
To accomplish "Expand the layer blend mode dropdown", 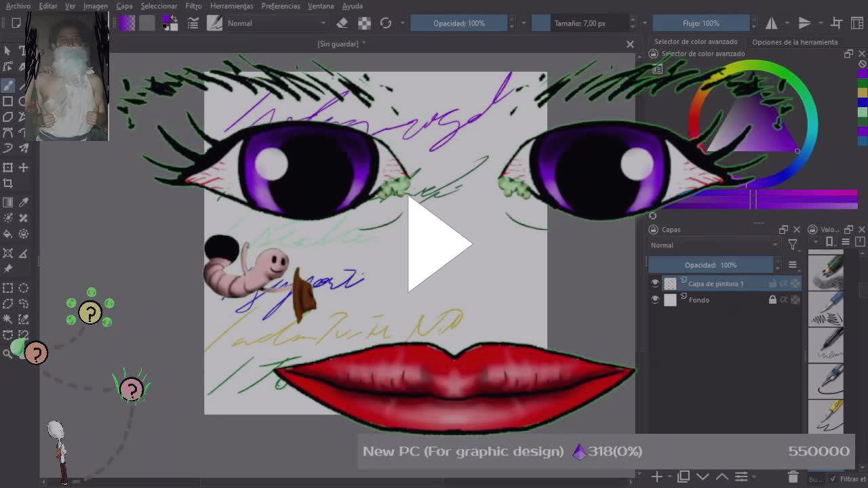I will click(x=714, y=245).
